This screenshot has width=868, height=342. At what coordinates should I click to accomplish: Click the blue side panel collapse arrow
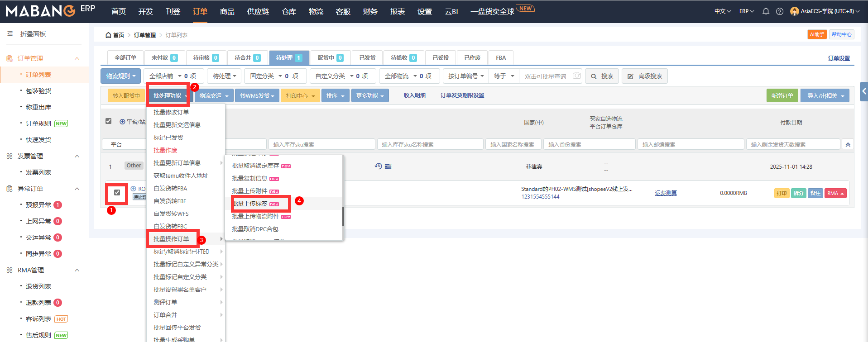point(863,91)
